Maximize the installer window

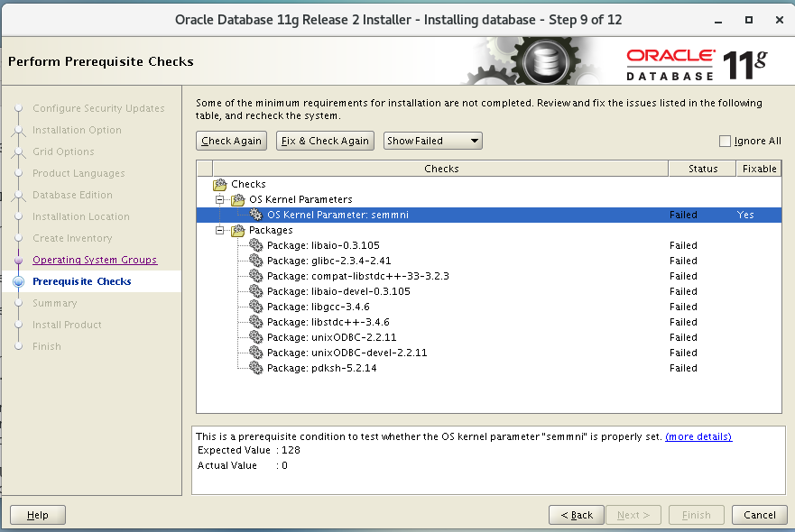tap(749, 20)
